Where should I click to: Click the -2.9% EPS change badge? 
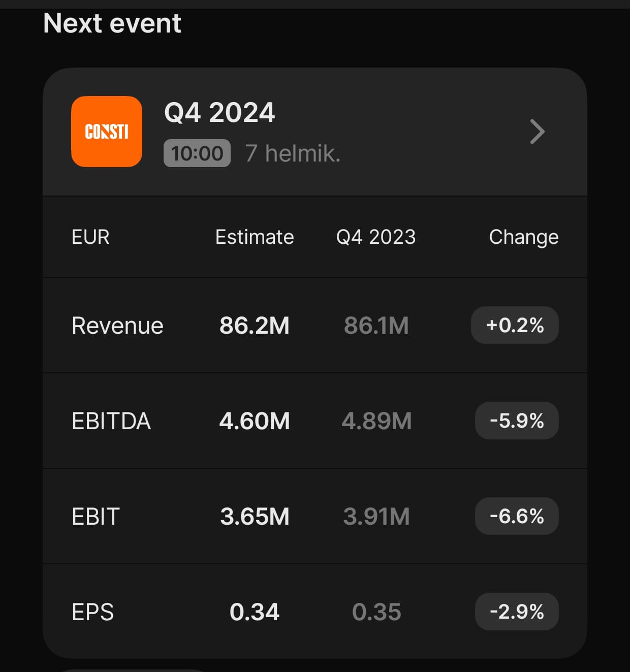517,612
